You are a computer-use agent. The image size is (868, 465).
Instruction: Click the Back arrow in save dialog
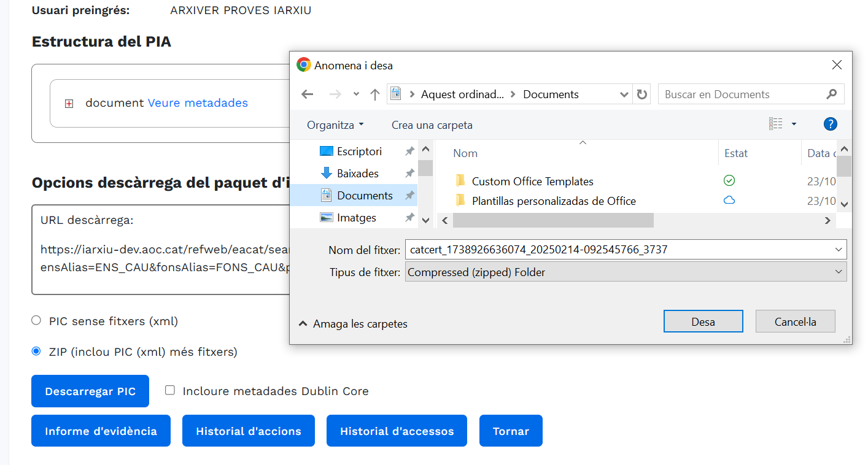pos(307,94)
